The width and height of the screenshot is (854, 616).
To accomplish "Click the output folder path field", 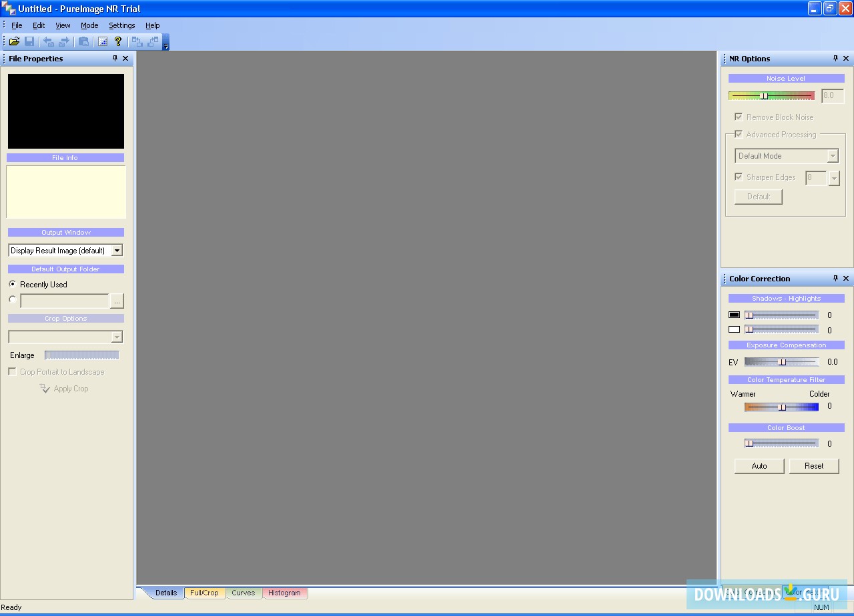I will (x=65, y=301).
